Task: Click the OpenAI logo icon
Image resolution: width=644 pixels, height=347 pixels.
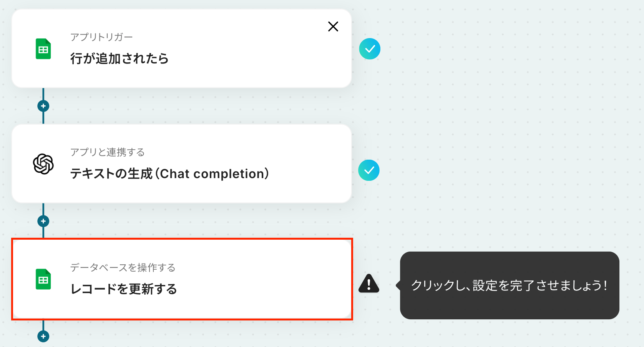Action: click(x=43, y=164)
